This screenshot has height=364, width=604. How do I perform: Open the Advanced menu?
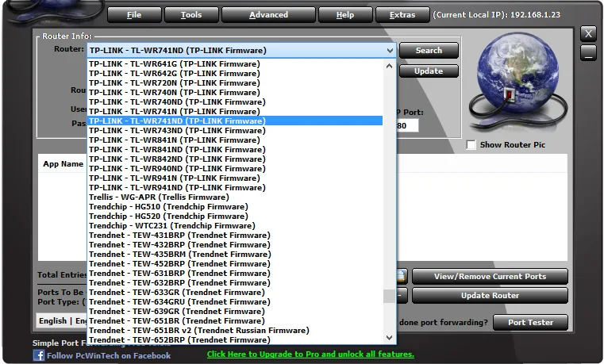(268, 15)
